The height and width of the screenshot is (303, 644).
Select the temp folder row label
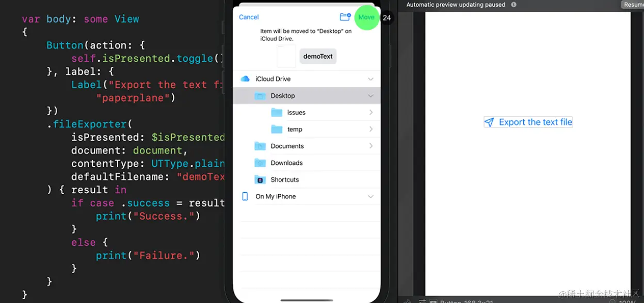295,129
